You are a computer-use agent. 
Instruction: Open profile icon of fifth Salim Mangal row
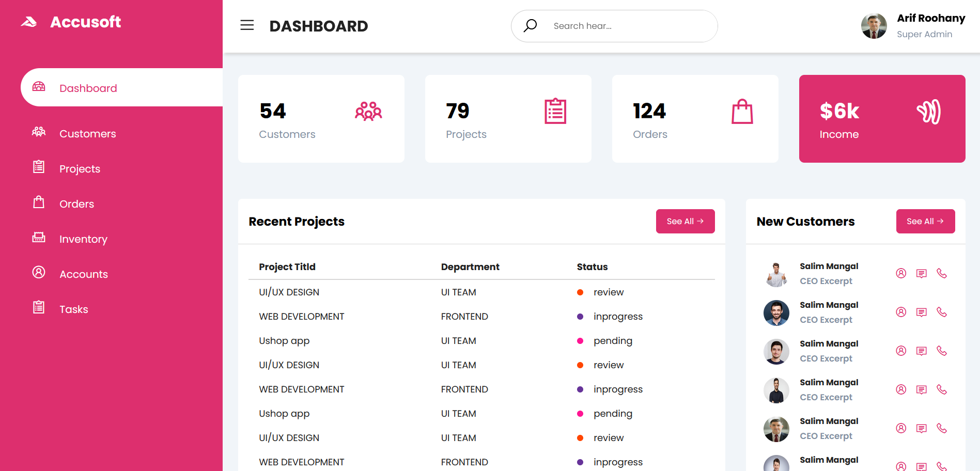click(x=901, y=428)
